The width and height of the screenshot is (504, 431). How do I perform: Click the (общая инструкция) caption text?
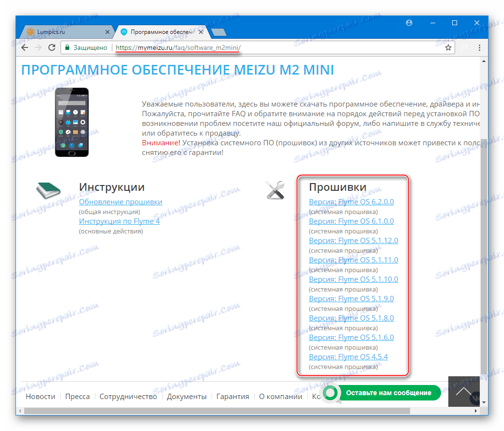pos(109,212)
